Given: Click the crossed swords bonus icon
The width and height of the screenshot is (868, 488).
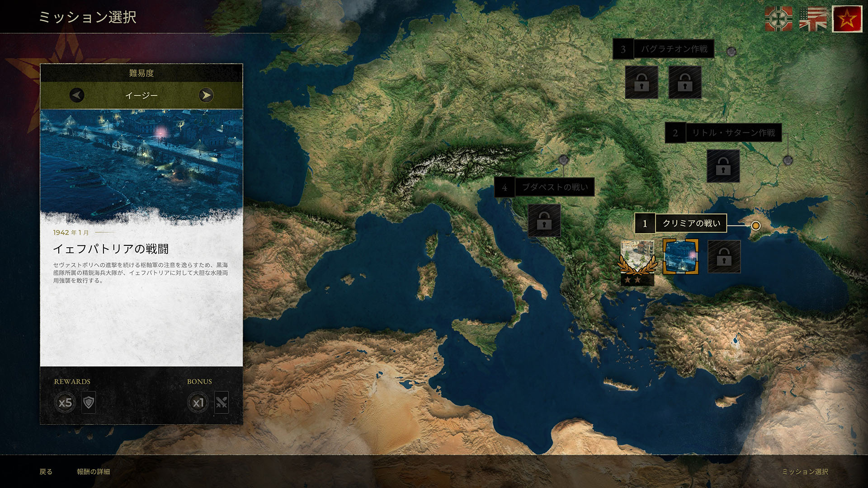Looking at the screenshot, I should (x=222, y=402).
